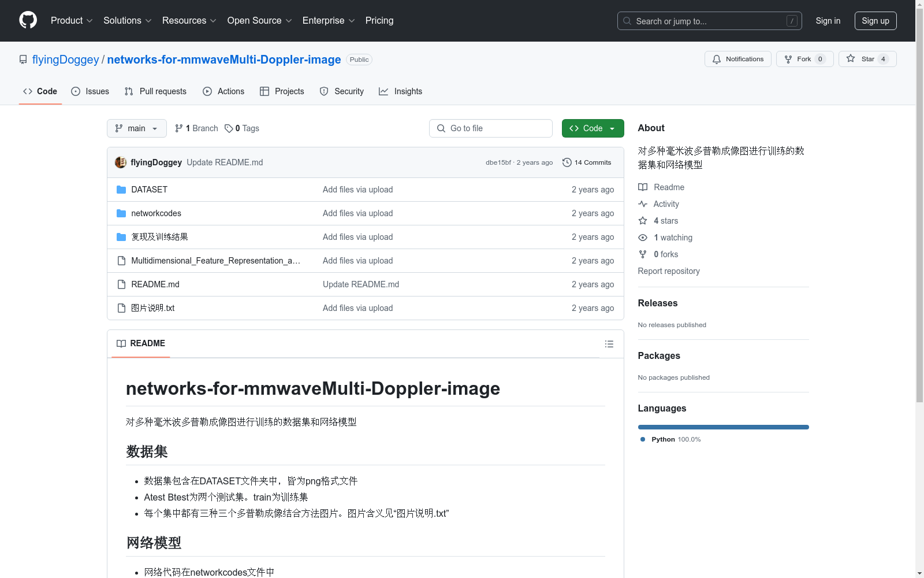This screenshot has width=924, height=578.
Task: Select the README tab heading
Action: [x=141, y=343]
